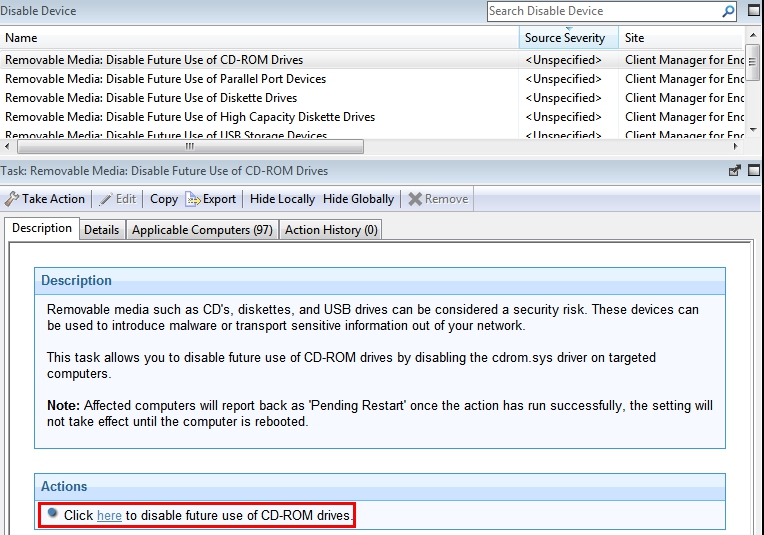Focus the Search Disable Device field
This screenshot has width=764, height=535.
click(604, 11)
